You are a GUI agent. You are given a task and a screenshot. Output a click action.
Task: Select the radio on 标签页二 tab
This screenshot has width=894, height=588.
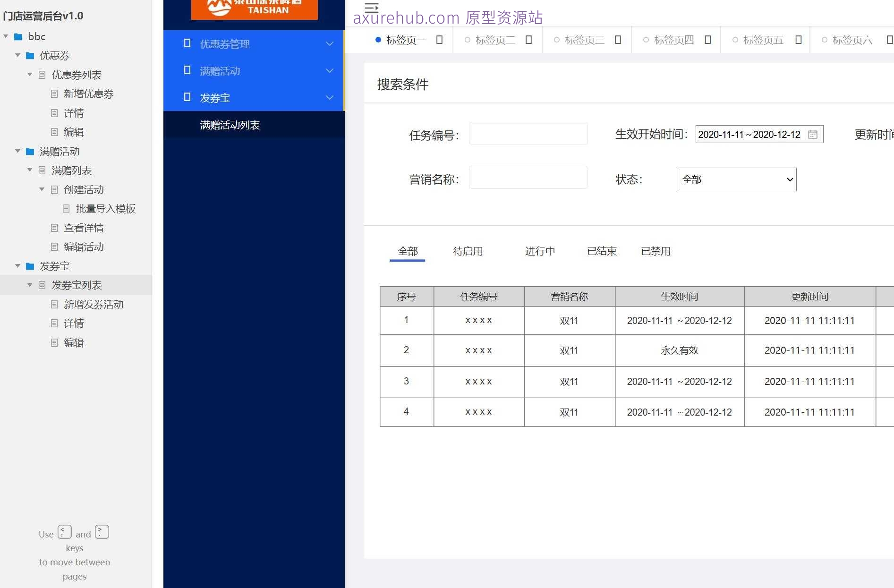pyautogui.click(x=467, y=40)
